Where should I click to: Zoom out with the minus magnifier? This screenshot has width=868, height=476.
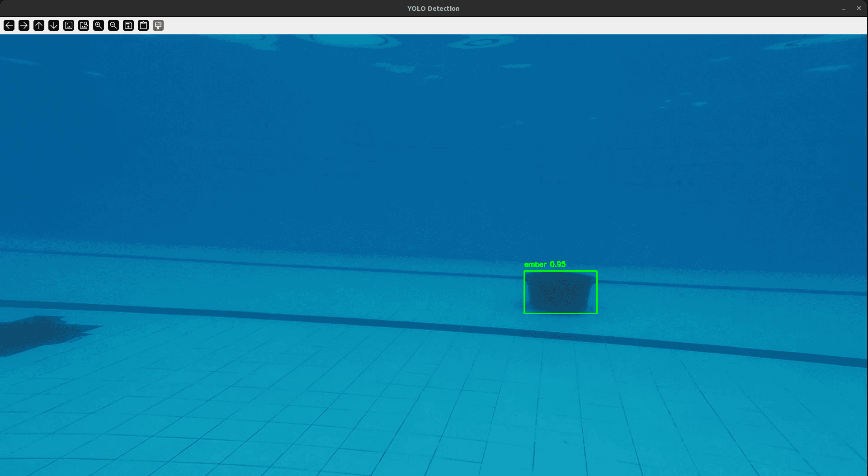coord(113,25)
